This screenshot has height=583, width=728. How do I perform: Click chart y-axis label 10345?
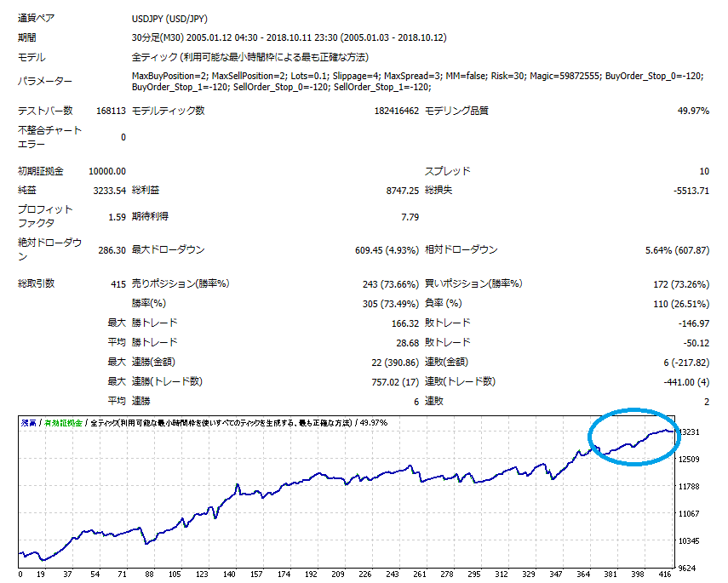(689, 541)
